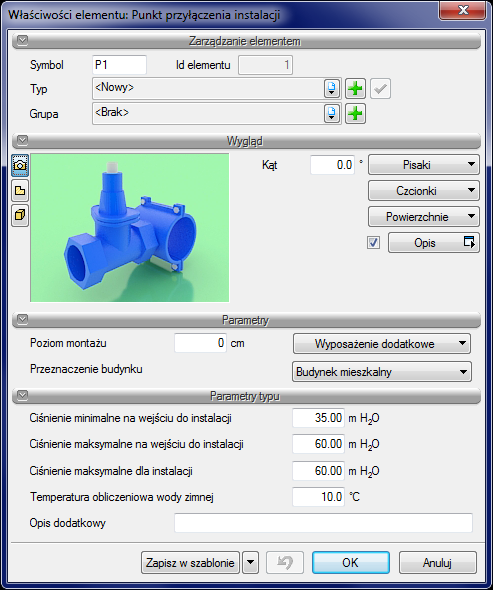Screen dimensions: 493x590
Task: Confirm with the OK button
Action: pos(350,563)
